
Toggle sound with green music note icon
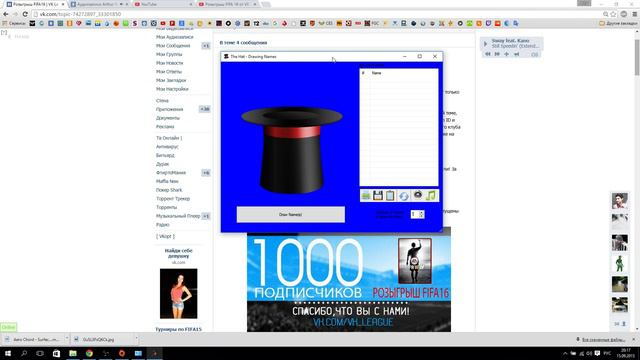tap(431, 196)
